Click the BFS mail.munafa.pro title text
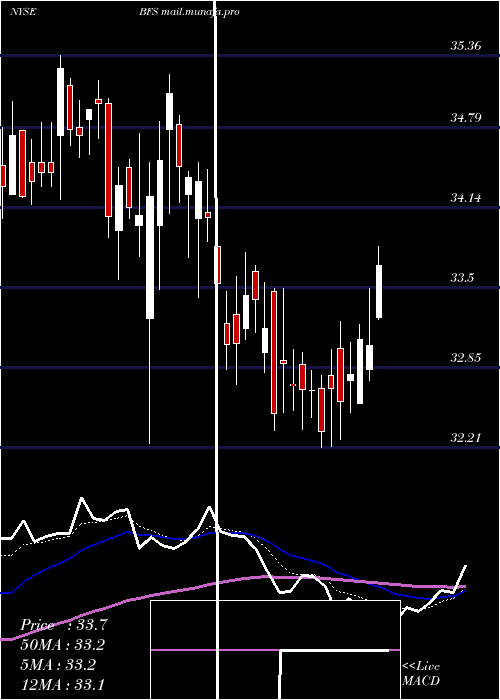The image size is (500, 700). point(189,12)
